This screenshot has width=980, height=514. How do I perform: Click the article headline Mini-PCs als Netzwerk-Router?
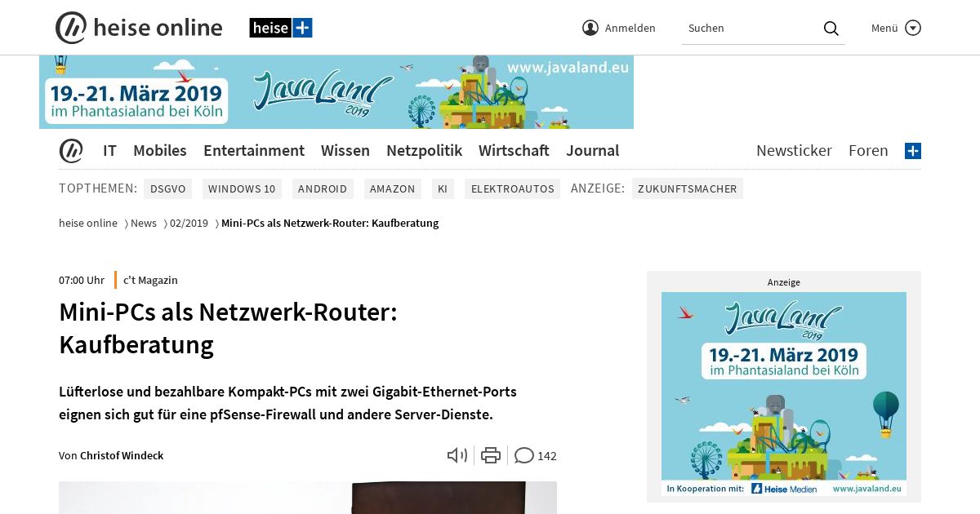(228, 328)
